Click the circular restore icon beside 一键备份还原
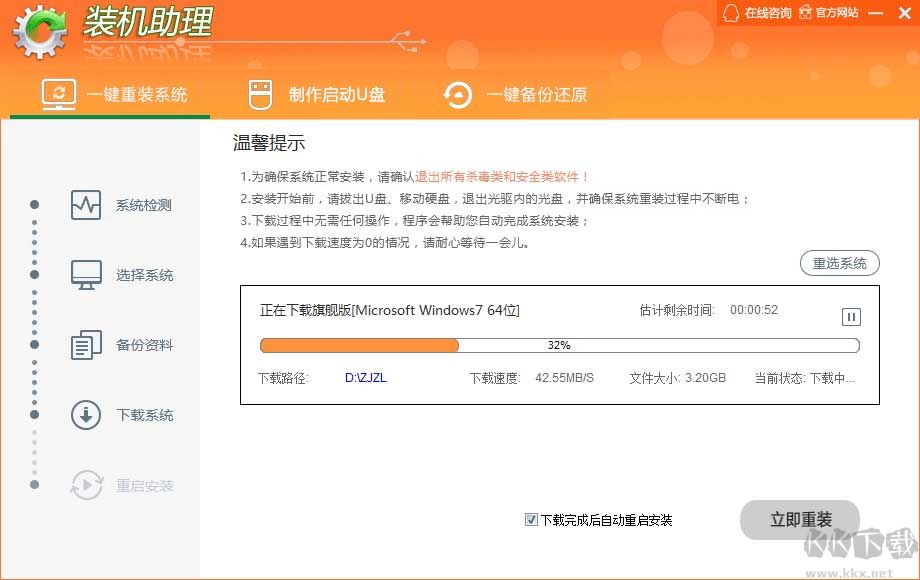The width and height of the screenshot is (920, 580). (x=458, y=93)
